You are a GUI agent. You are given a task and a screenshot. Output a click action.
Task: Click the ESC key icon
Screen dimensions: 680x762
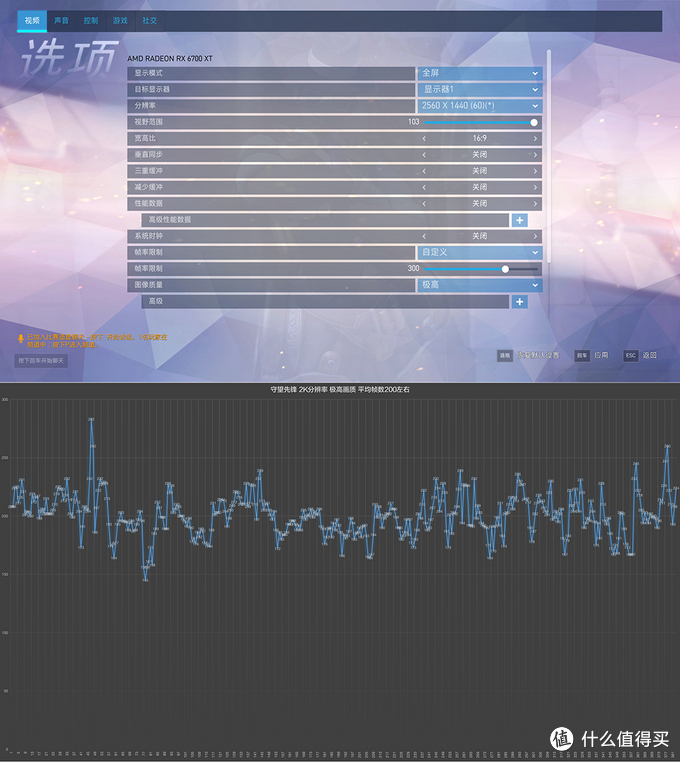pos(630,356)
